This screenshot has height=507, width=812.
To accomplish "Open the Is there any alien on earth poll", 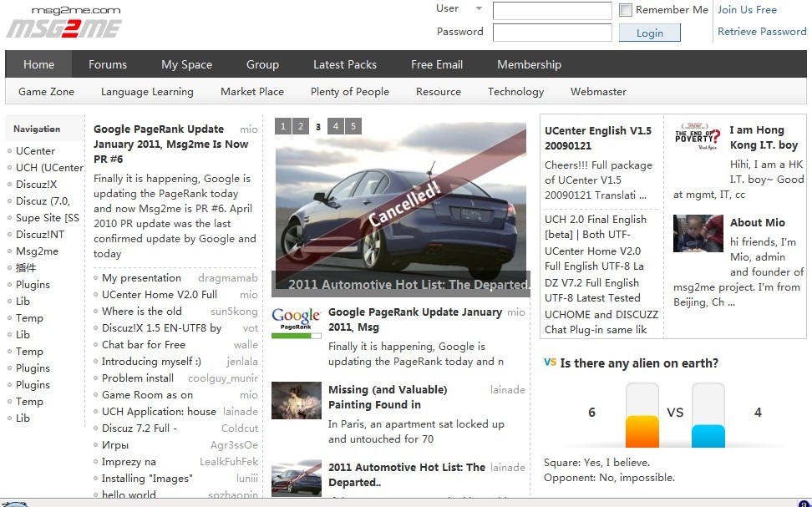I will pos(639,363).
